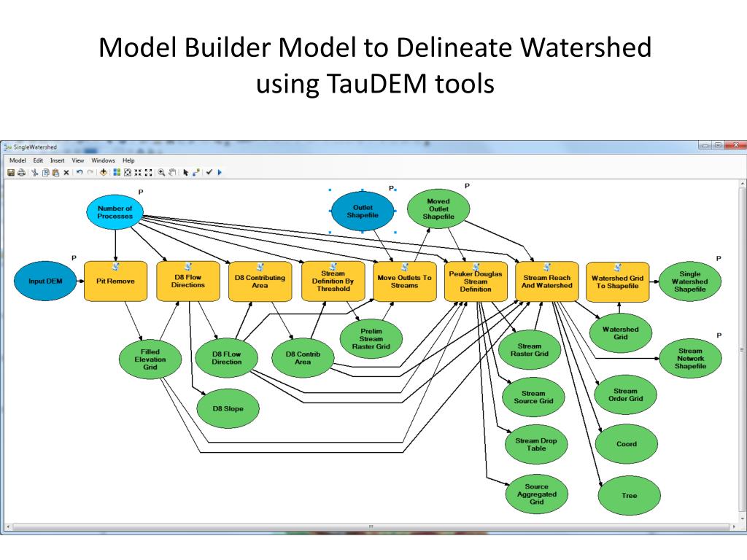Screen dimensions: 747x560
Task: Select the Move Outlets To Streams tool
Action: [404, 281]
